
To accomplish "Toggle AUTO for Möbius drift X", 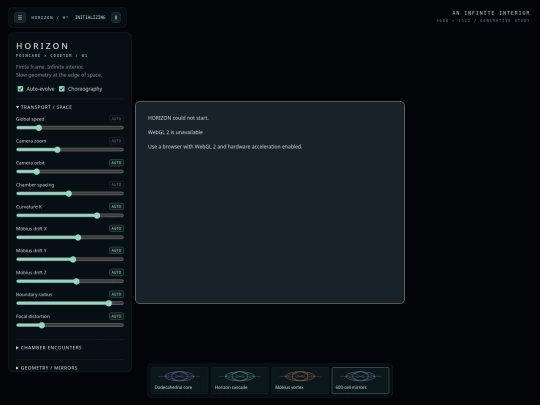I will [116, 228].
